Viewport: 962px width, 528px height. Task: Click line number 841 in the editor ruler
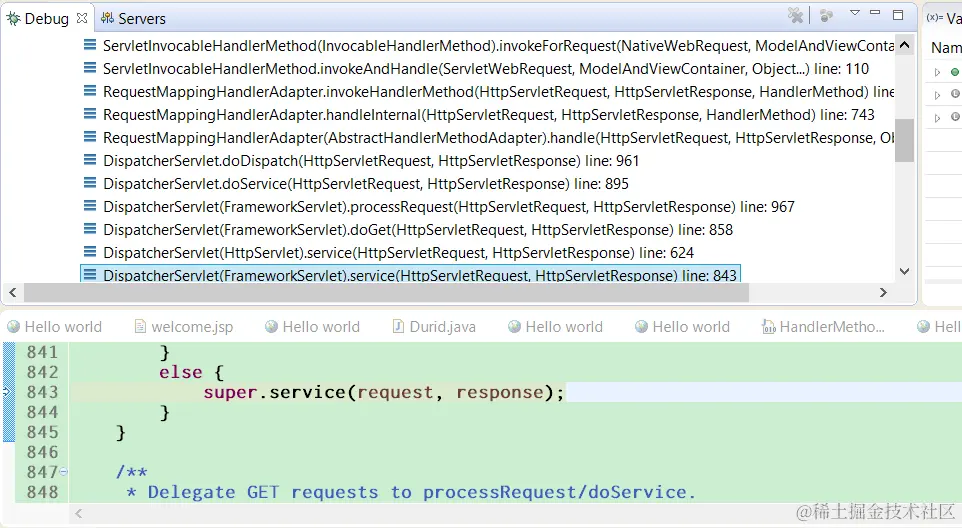(42, 352)
